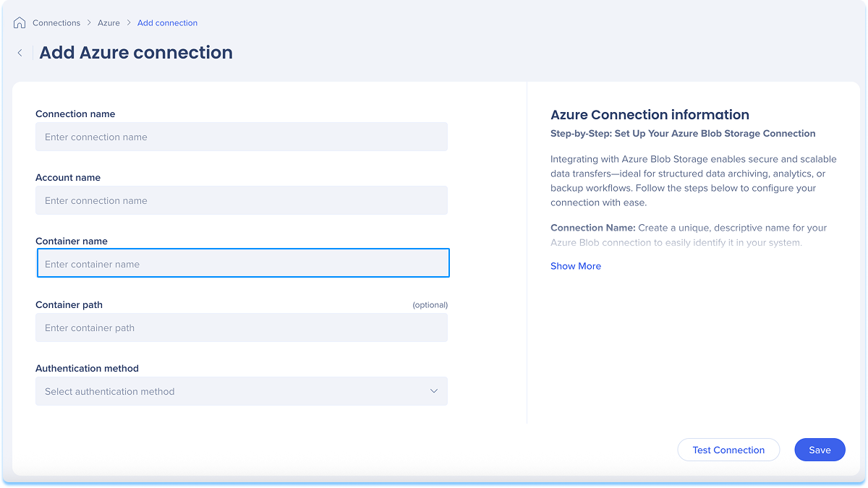Click the back arrow beside Add Azure connection
The image size is (868, 488).
tap(20, 53)
